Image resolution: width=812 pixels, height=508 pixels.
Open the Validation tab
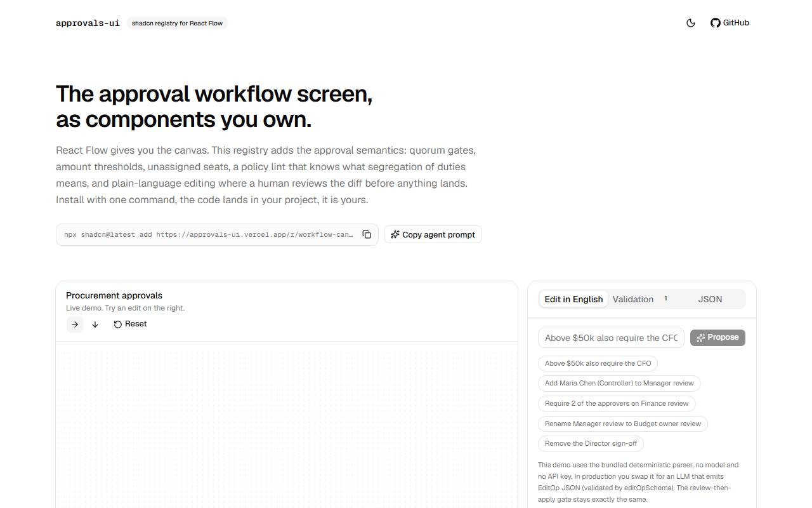(x=641, y=299)
